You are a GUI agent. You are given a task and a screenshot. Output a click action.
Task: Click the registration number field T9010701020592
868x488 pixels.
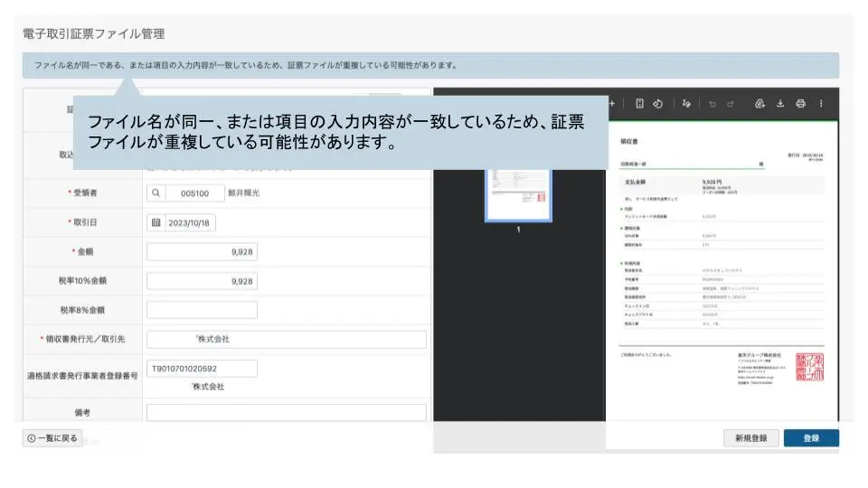[202, 369]
